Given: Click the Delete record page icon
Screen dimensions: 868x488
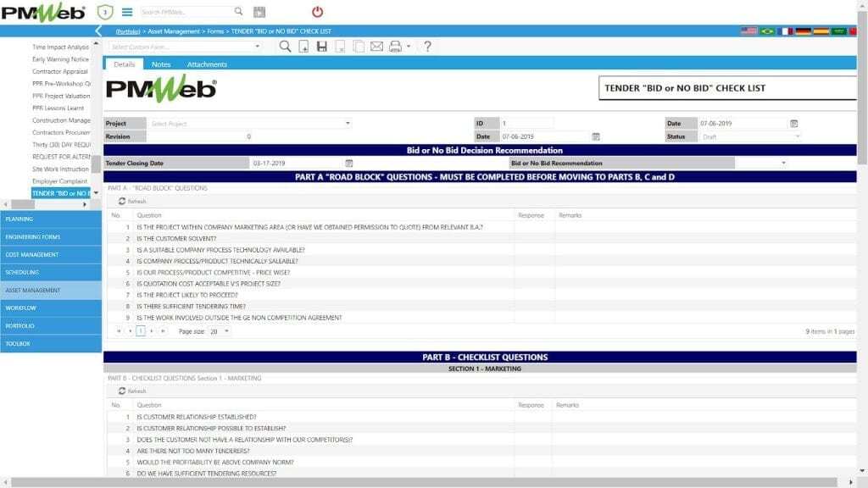Looking at the screenshot, I should pos(341,47).
